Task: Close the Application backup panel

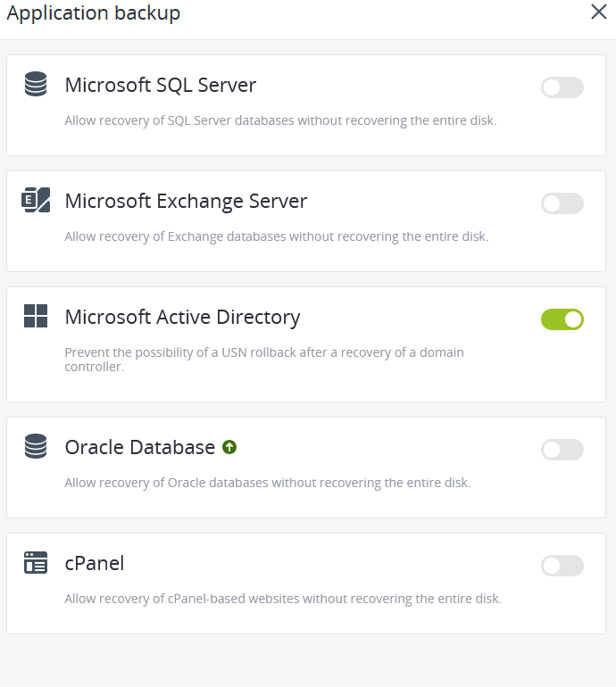Action: [x=599, y=12]
